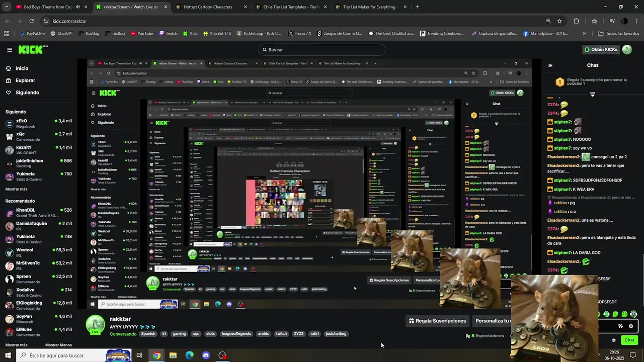
Task: Open the user avatar next to Obtén KICKs
Action: tap(627, 49)
